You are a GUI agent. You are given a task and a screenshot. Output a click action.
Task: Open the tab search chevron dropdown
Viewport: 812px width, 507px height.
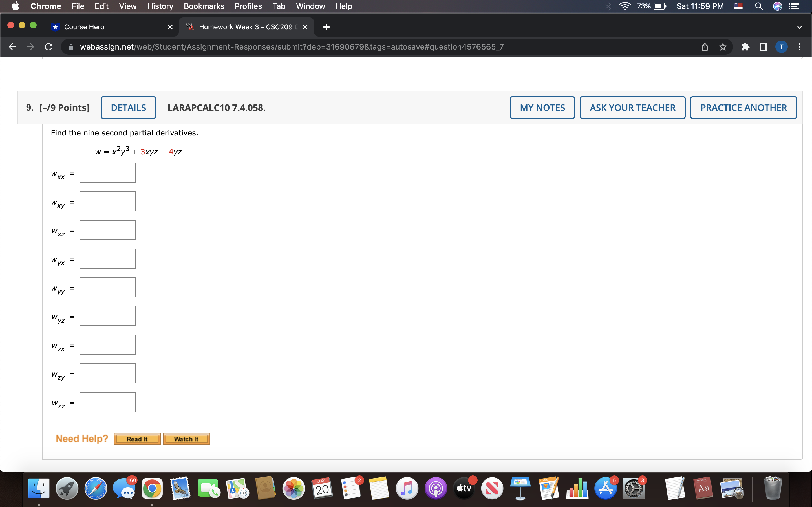[x=800, y=27]
